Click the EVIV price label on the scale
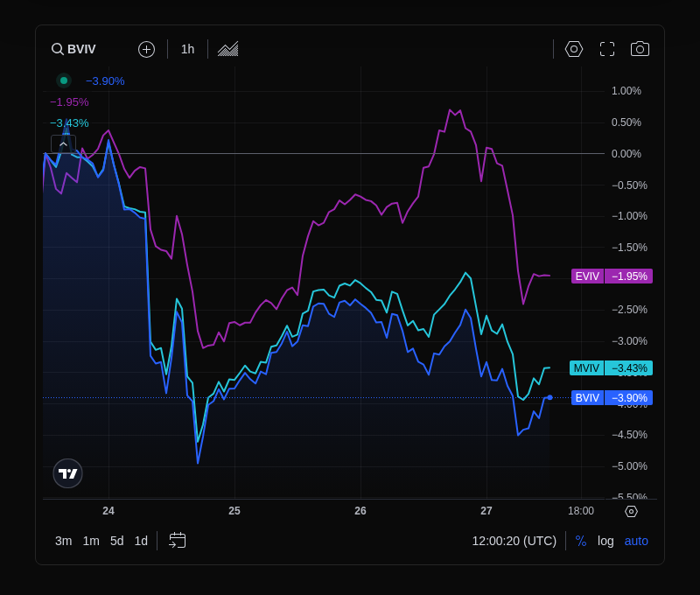Image resolution: width=700 pixels, height=595 pixels. [x=612, y=276]
